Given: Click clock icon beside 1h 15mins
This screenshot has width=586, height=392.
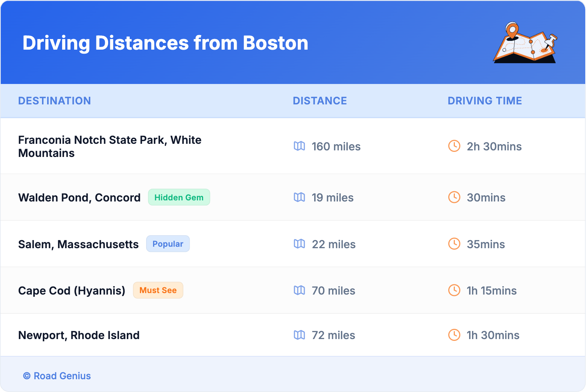Looking at the screenshot, I should click(454, 290).
